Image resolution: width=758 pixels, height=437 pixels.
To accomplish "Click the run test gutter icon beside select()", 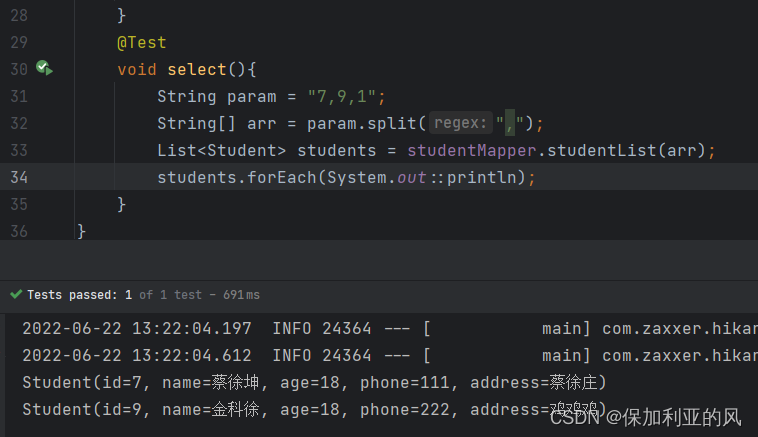I will pos(44,69).
